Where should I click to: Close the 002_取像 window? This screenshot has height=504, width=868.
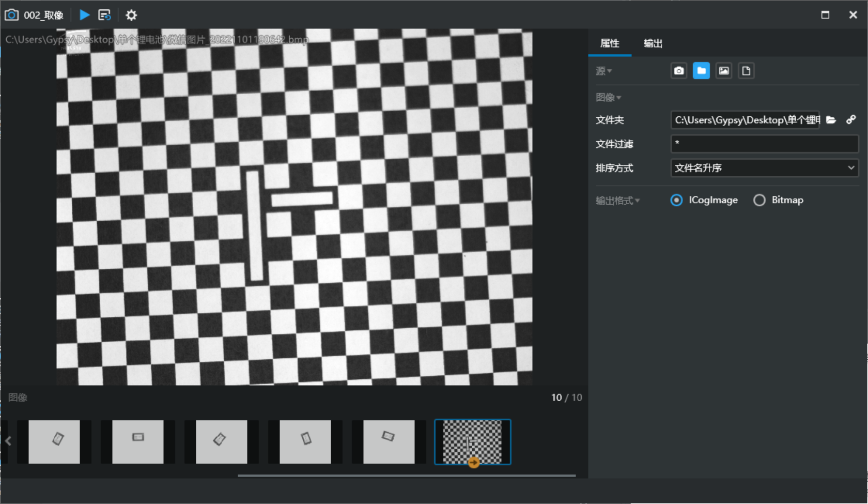coord(853,15)
